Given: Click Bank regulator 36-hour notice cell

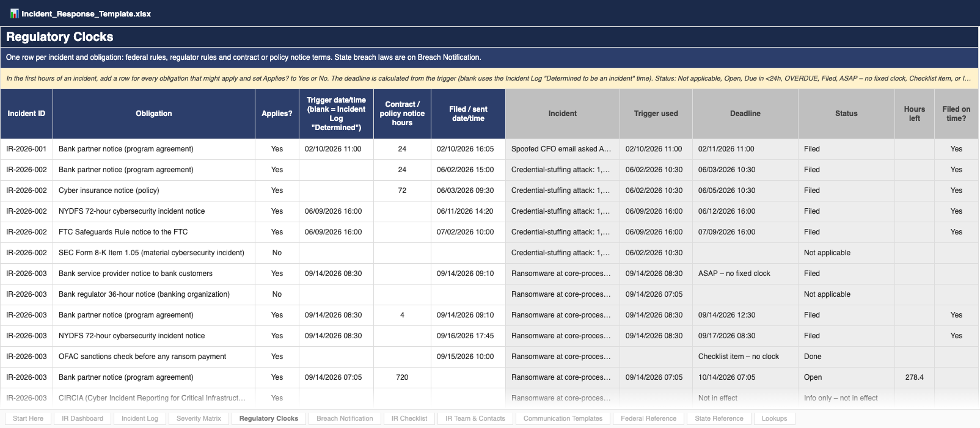Looking at the screenshot, I should tap(154, 294).
